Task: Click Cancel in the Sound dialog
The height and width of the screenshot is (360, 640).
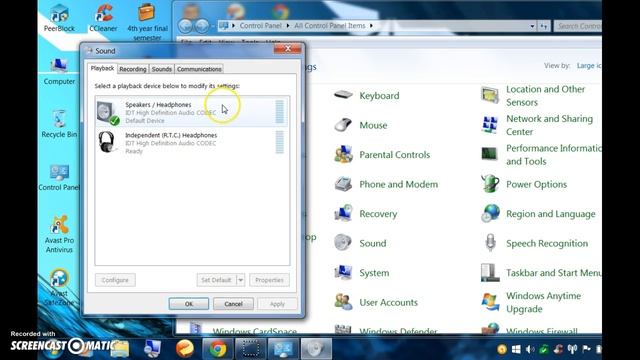Action: (x=233, y=304)
